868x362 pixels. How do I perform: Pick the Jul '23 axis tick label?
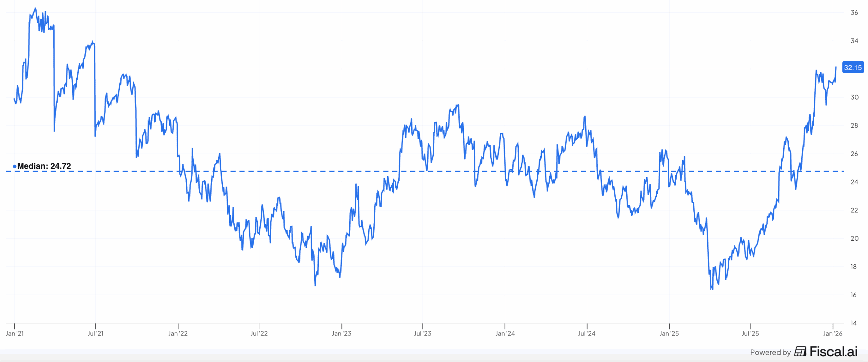pos(422,334)
